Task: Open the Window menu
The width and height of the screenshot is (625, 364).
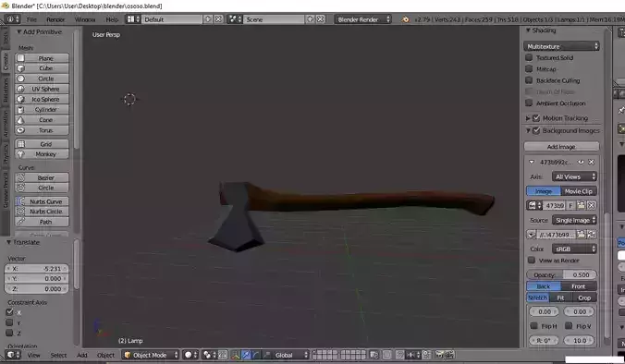Action: click(85, 19)
